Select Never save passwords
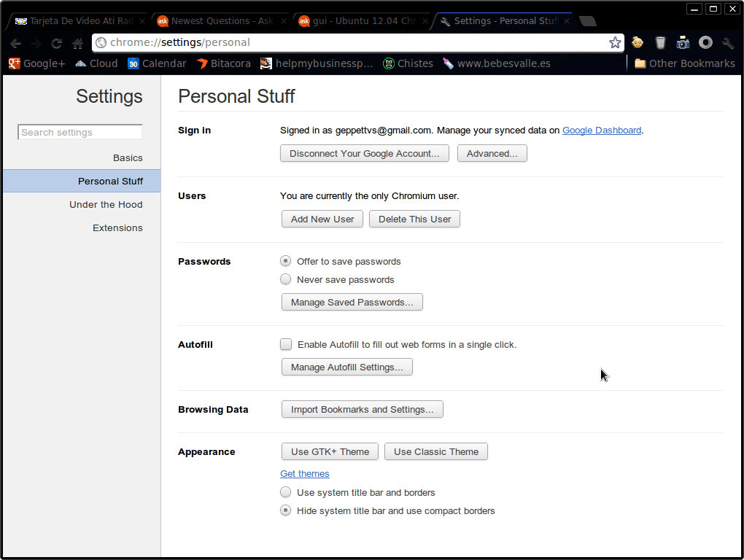744x560 pixels. (285, 279)
